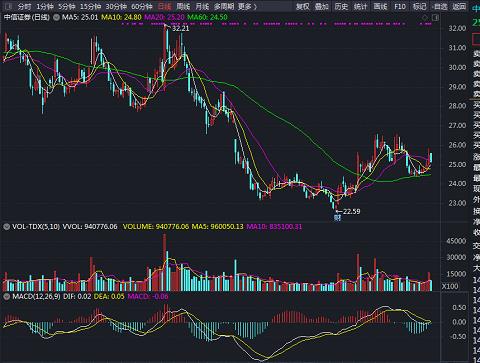Click the 标记 mark button
The width and height of the screenshot is (480, 363).
click(419, 7)
